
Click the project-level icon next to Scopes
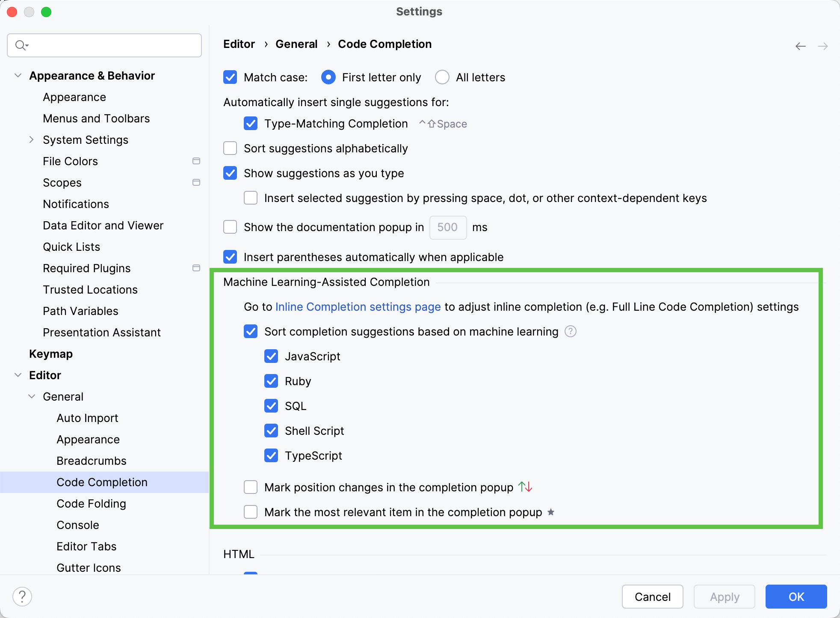point(197,182)
